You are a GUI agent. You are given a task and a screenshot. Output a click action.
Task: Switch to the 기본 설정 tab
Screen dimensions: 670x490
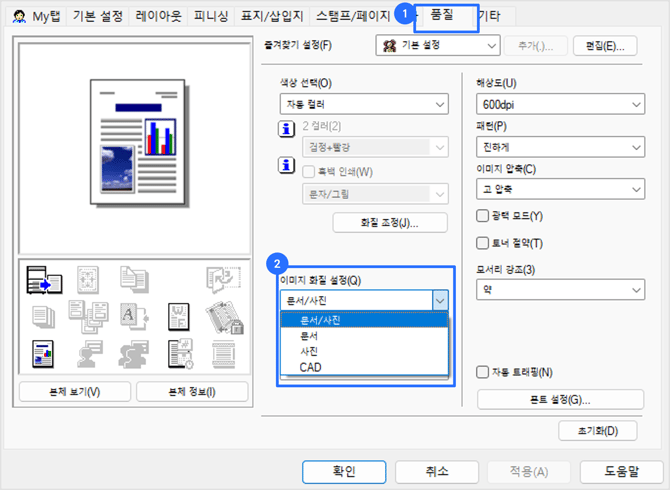coord(97,17)
